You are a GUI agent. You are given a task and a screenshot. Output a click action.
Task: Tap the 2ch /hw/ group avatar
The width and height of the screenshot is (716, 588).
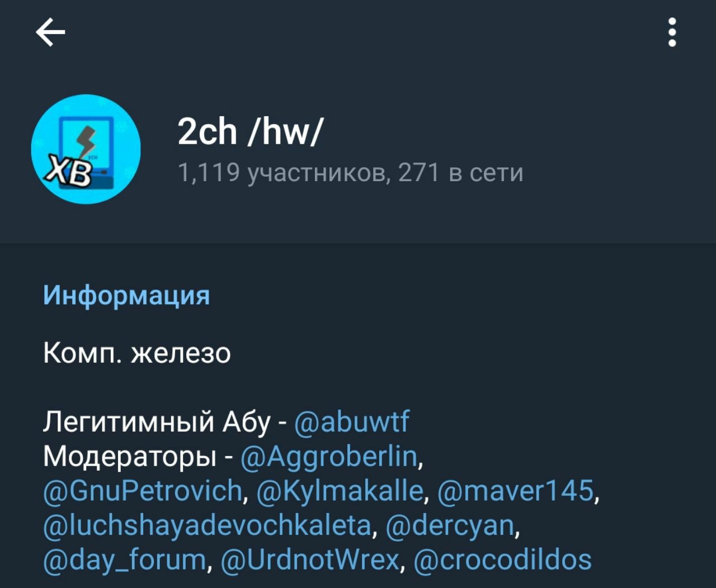86,149
